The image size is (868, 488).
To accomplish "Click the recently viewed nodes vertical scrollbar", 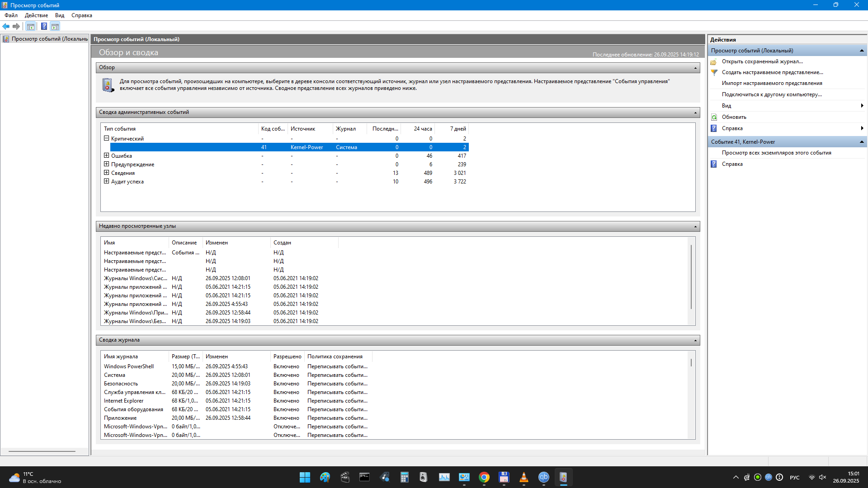I will coord(691,277).
